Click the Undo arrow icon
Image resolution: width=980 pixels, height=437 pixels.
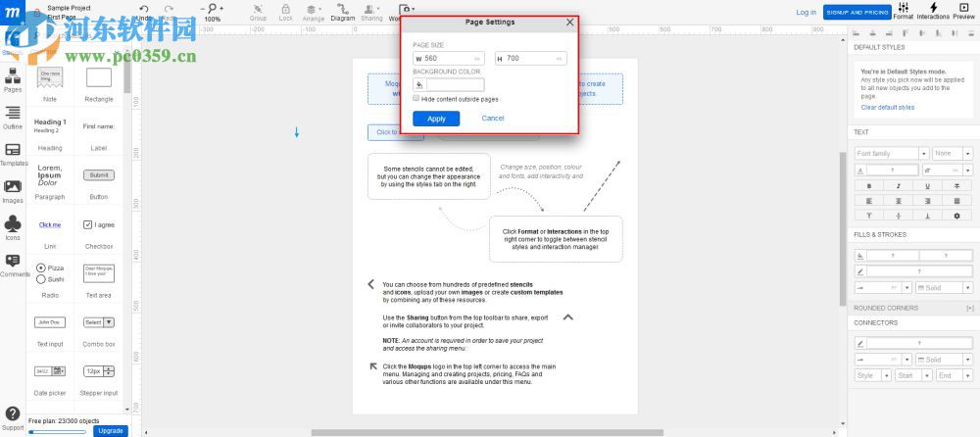[x=144, y=9]
